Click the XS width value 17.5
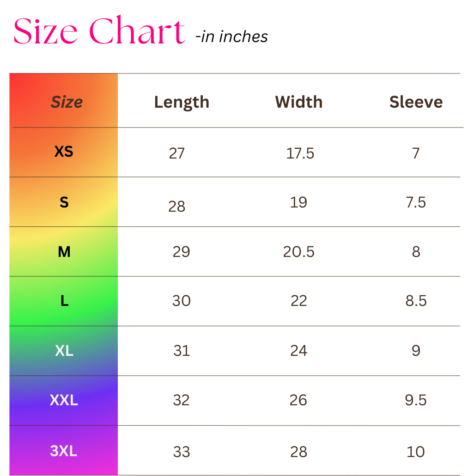This screenshot has height=476, width=474. [x=300, y=153]
